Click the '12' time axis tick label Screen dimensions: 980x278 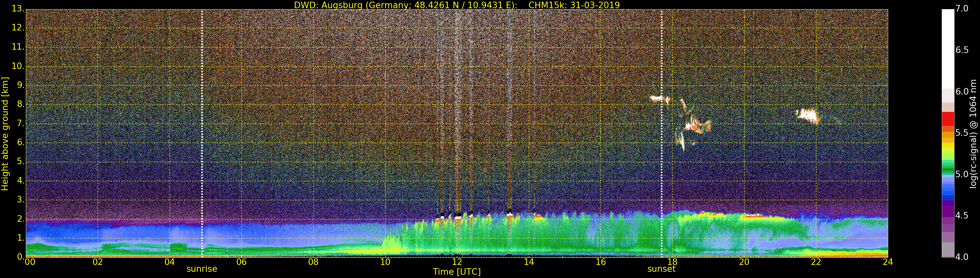[x=457, y=262]
